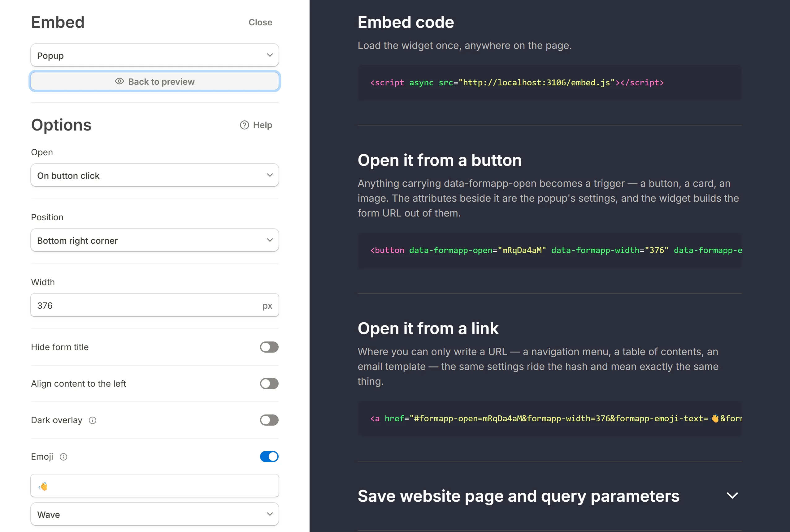Click the button data-formapp-open code block
790x532 pixels.
(x=549, y=251)
